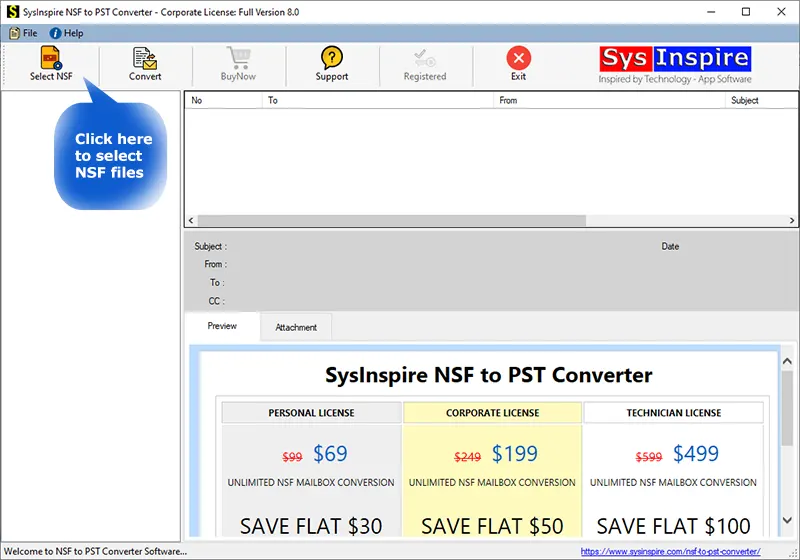Click the struck-through $99 price

tap(292, 457)
